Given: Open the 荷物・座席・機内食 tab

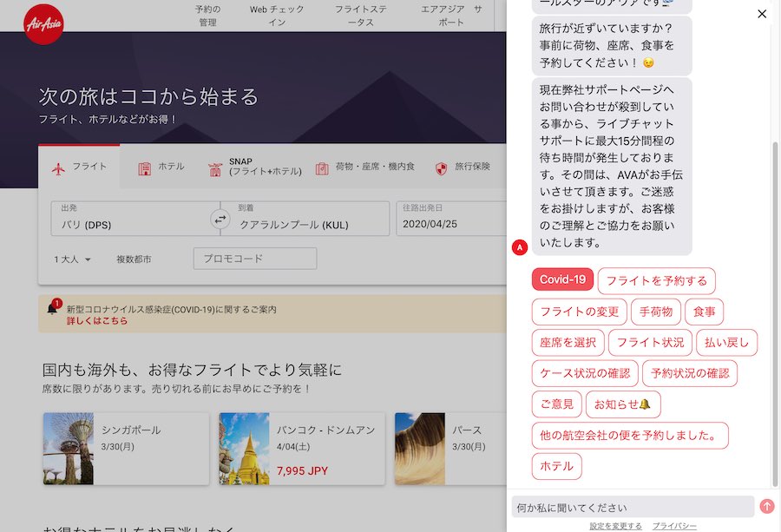Looking at the screenshot, I should 364,167.
